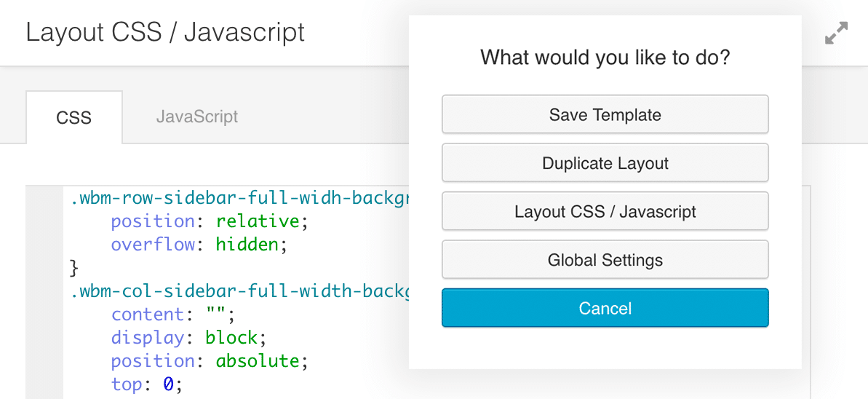Image resolution: width=868 pixels, height=399 pixels.
Task: Place cursor on the 'position: absolute;' line
Action: (204, 361)
